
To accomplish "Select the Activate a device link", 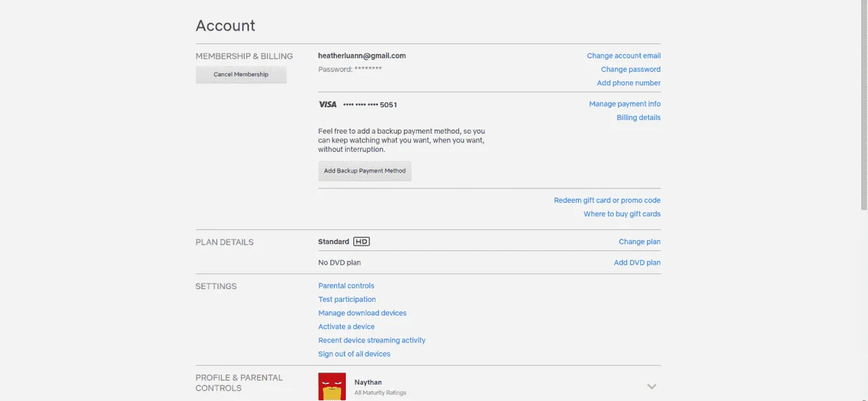I will click(x=346, y=326).
